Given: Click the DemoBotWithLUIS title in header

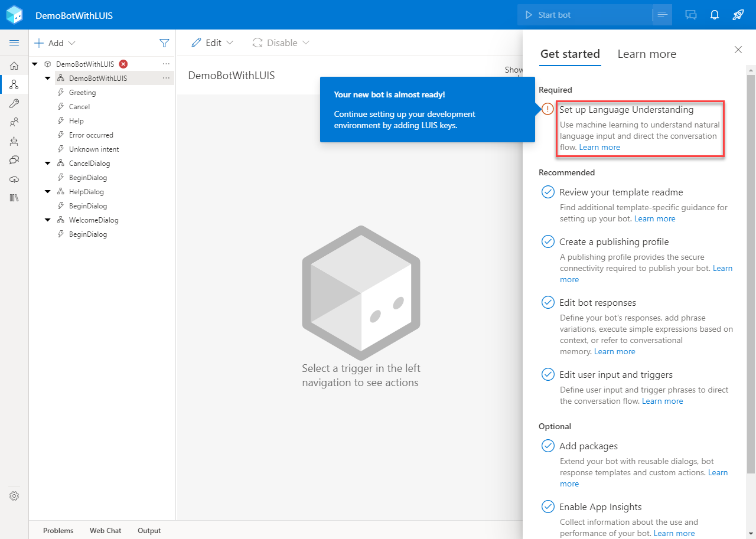Looking at the screenshot, I should click(74, 15).
